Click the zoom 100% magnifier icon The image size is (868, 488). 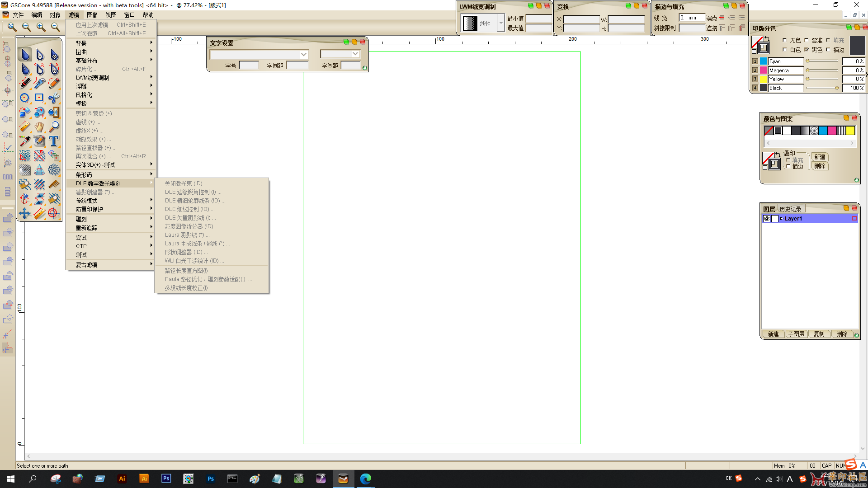point(27,27)
